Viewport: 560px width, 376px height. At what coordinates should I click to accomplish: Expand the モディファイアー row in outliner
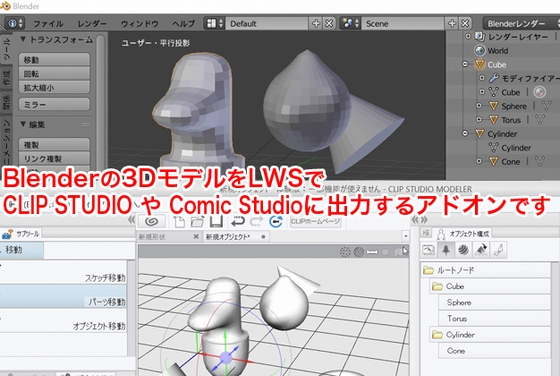(x=482, y=78)
